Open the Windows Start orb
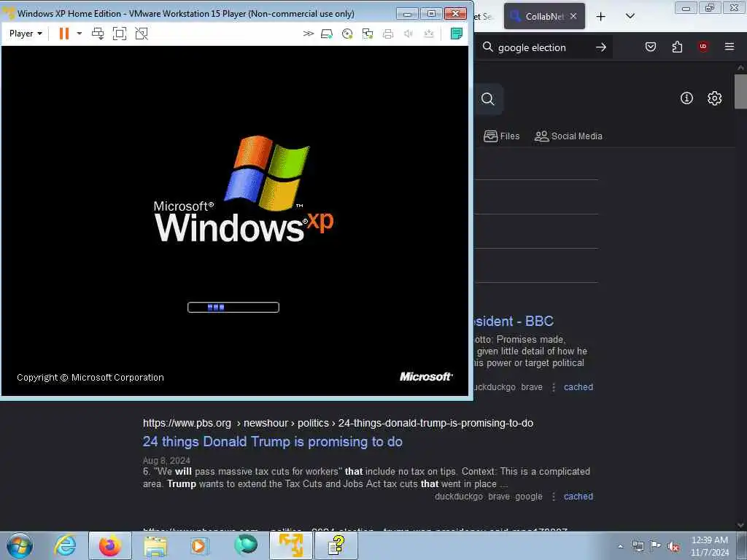This screenshot has width=747, height=560. point(20,545)
